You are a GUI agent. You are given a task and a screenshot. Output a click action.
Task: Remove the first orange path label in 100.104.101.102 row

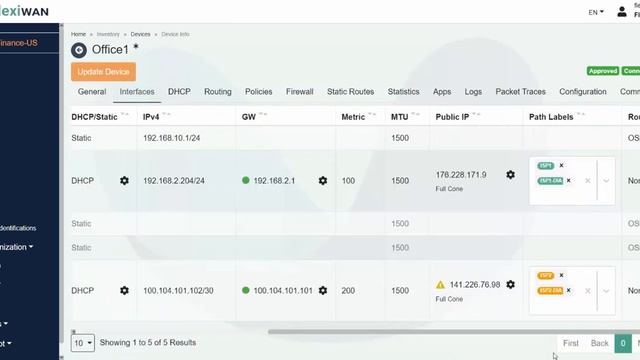pyautogui.click(x=561, y=275)
